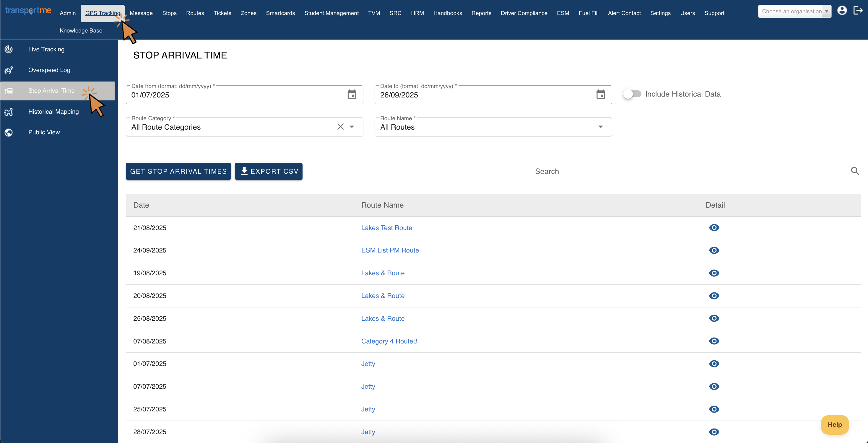Open Lakes Test Route link
This screenshot has width=868, height=443.
click(386, 228)
